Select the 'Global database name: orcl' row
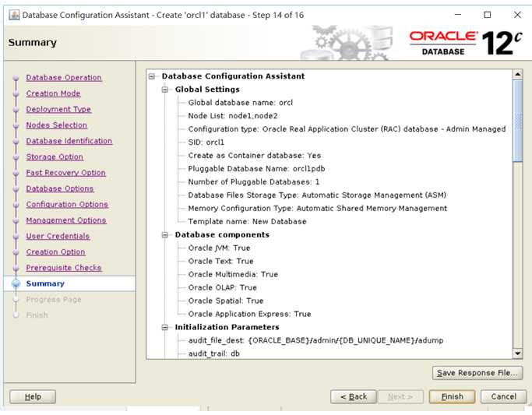 (x=240, y=103)
